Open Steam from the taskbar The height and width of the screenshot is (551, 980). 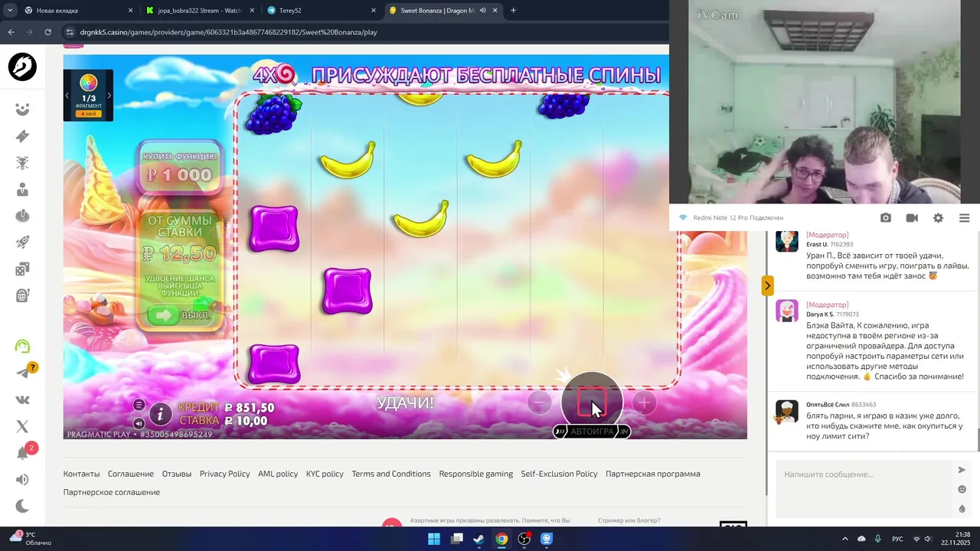pos(479,539)
